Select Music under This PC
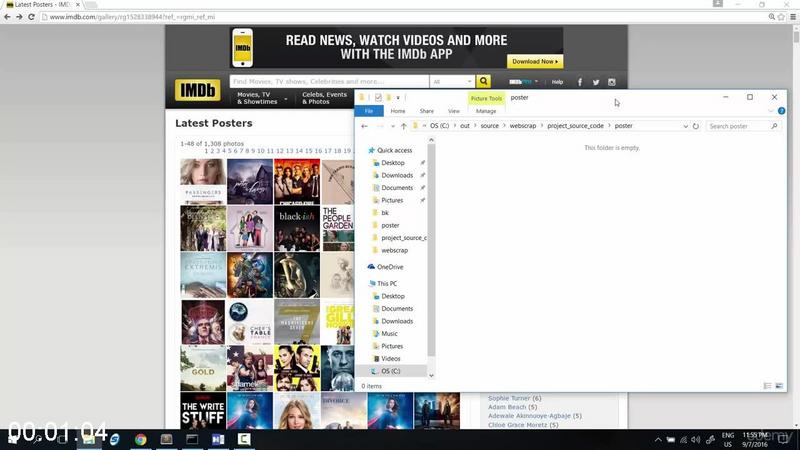 point(389,334)
